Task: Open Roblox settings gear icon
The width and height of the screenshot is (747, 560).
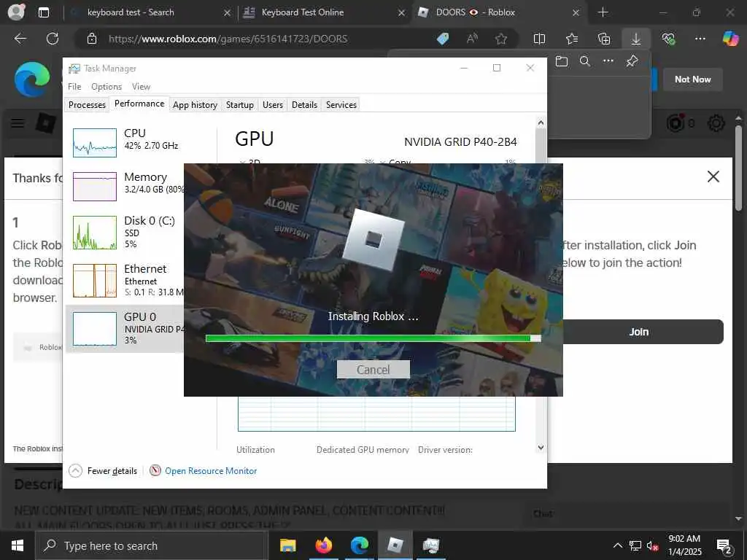Action: pos(716,123)
